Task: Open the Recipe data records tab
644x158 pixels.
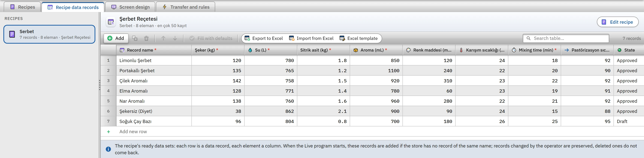Action: tap(73, 7)
